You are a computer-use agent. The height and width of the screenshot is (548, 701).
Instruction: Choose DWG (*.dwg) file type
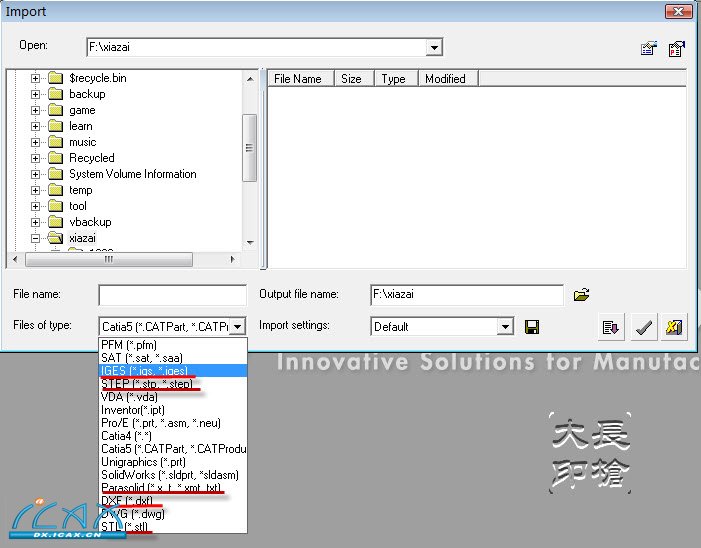click(173, 514)
